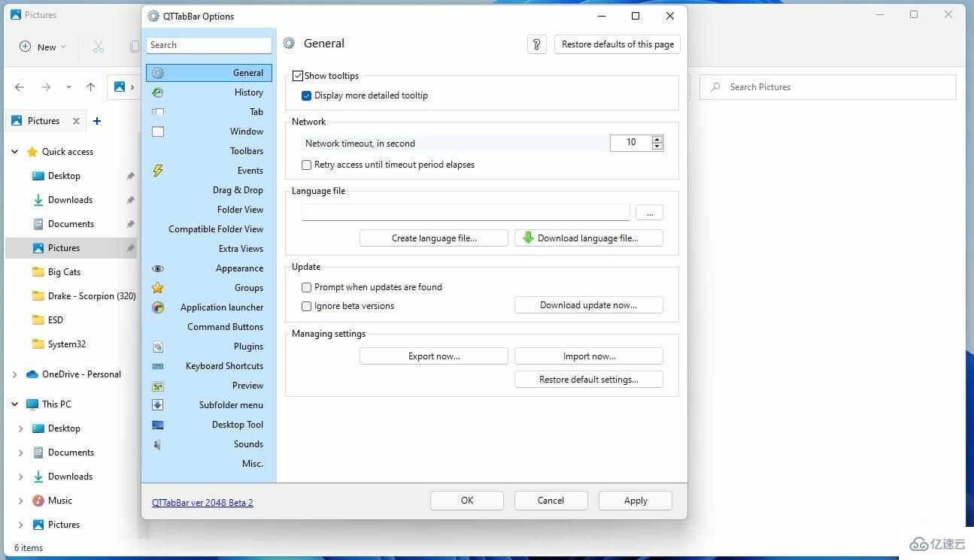Collapse the This PC tree node
Screen dimensions: 974x560
click(x=14, y=404)
